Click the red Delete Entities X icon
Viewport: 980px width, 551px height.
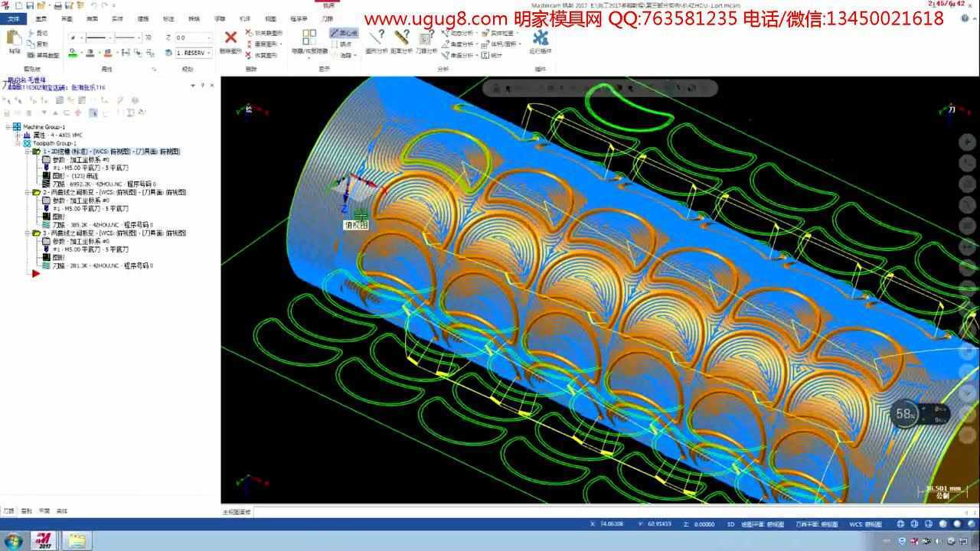tap(230, 38)
